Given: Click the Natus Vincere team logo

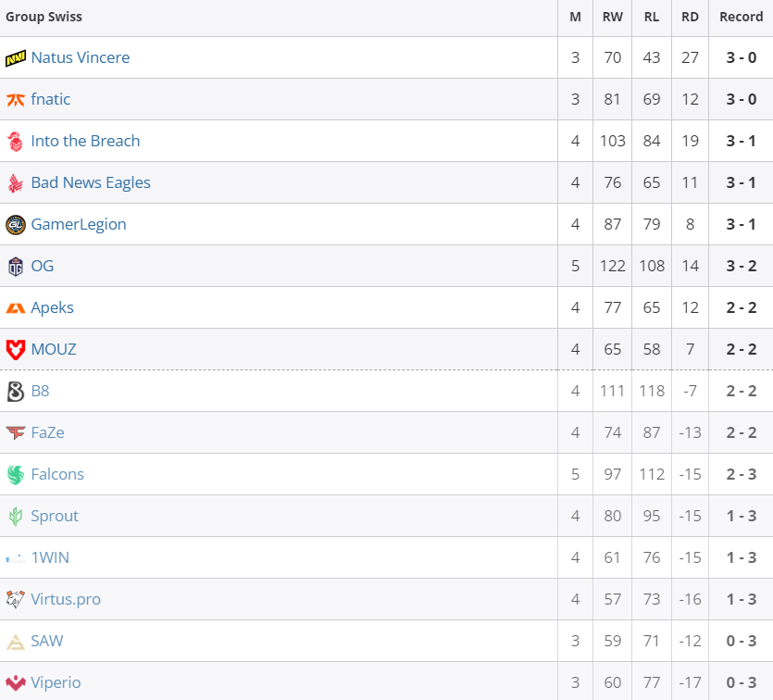Looking at the screenshot, I should [x=16, y=58].
